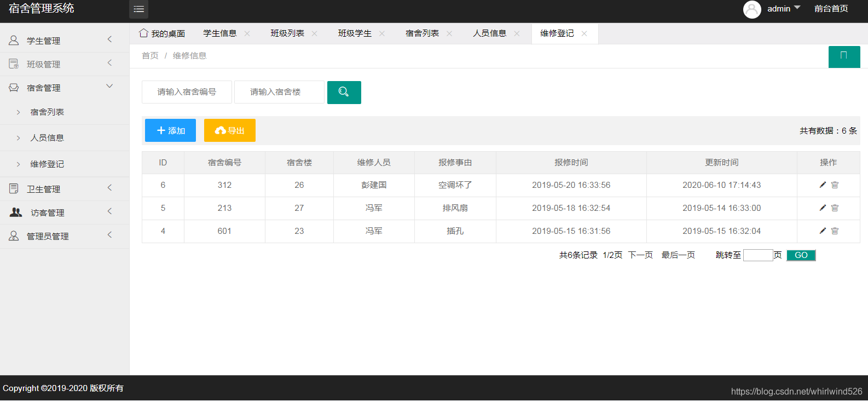Go to 下一页 in pagination
The width and height of the screenshot is (868, 402).
(x=640, y=255)
